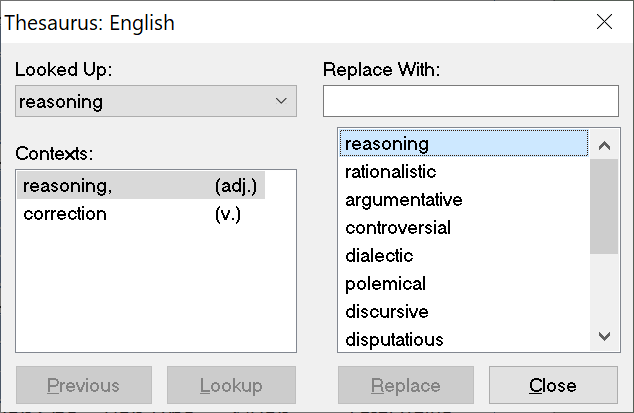Select the 'correction (v.)' context
Viewport: 634px width, 413px height.
coord(141,214)
